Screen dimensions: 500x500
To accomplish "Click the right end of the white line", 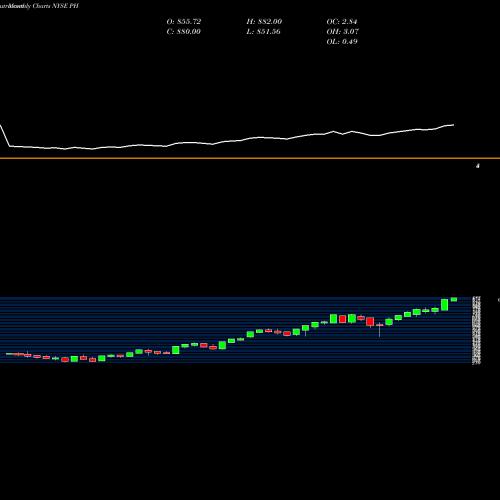I will (x=453, y=125).
